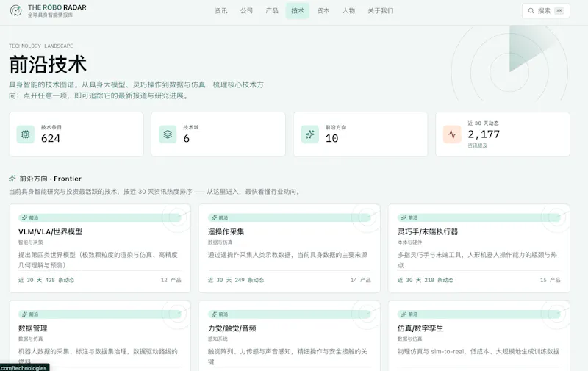Image resolution: width=588 pixels, height=371 pixels.
Task: Click the magnifier icon in search box
Action: point(531,11)
